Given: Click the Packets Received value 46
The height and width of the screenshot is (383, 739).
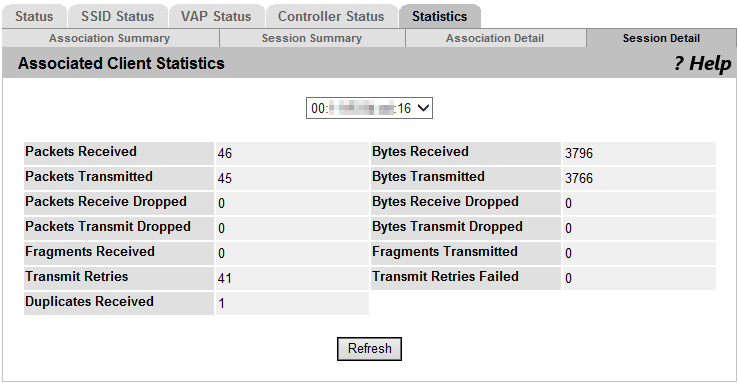Looking at the screenshot, I should pos(225,153).
